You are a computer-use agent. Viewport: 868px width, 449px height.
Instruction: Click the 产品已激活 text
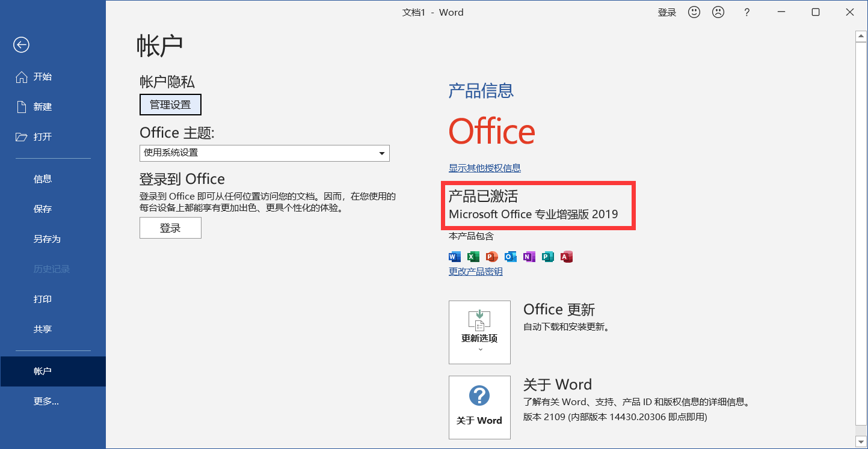point(483,196)
